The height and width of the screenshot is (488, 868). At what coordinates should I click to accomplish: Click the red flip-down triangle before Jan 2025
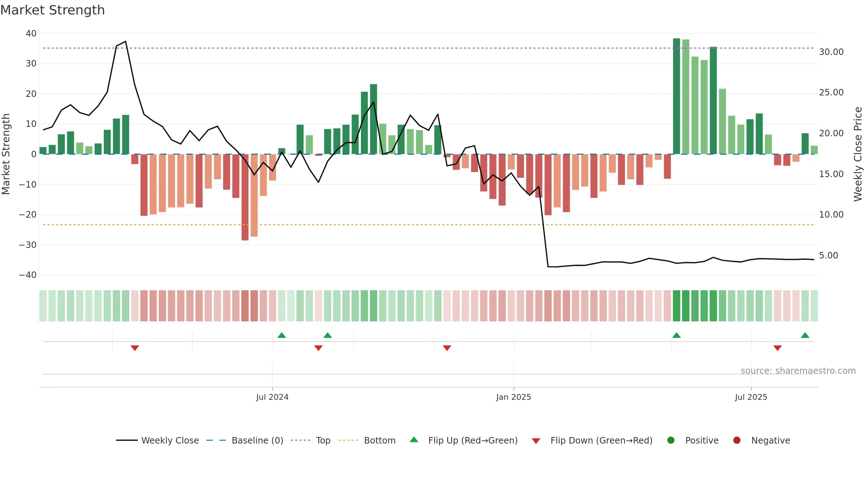coord(447,348)
